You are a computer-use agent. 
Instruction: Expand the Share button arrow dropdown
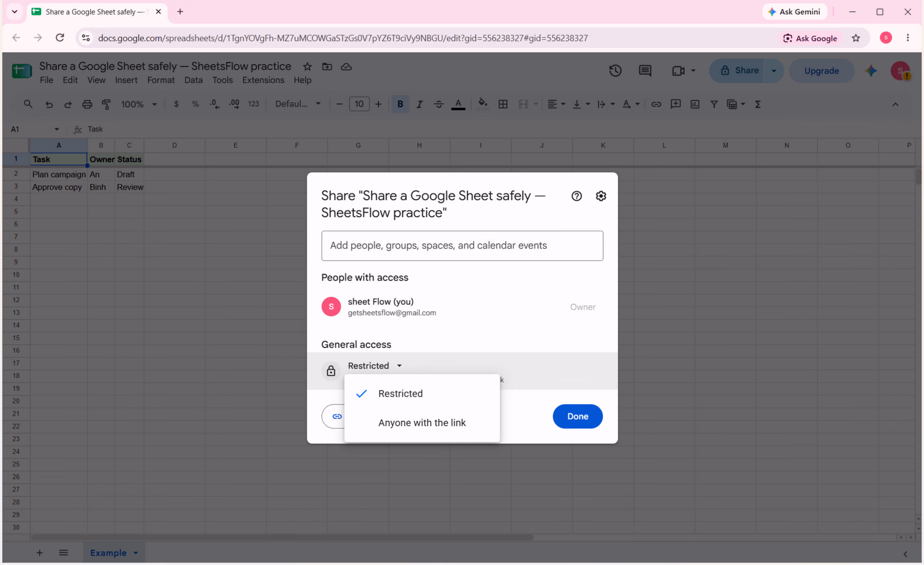[774, 71]
